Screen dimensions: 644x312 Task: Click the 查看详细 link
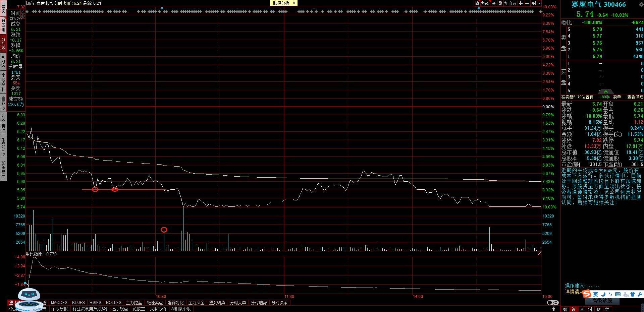coord(635,97)
